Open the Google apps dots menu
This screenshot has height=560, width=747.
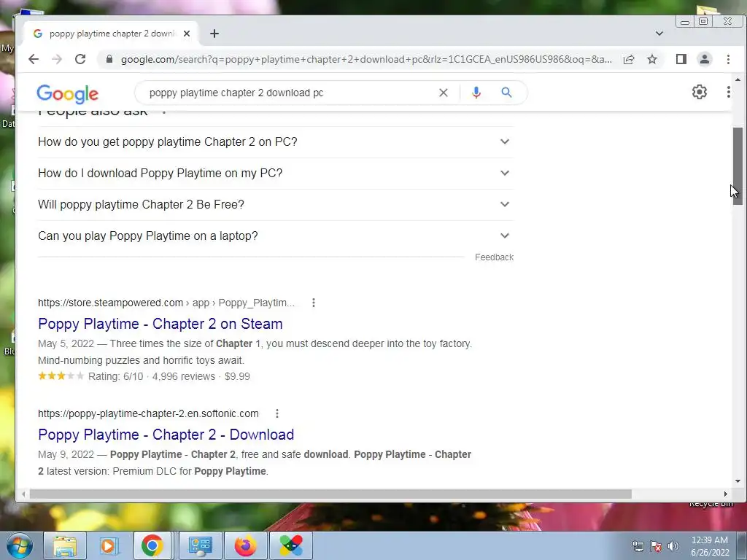tap(729, 92)
